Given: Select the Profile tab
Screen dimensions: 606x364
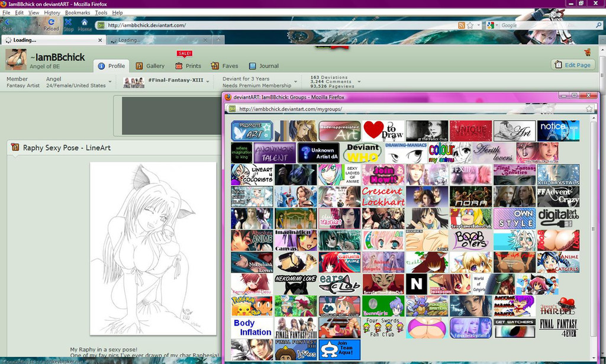Looking at the screenshot, I should (x=111, y=66).
